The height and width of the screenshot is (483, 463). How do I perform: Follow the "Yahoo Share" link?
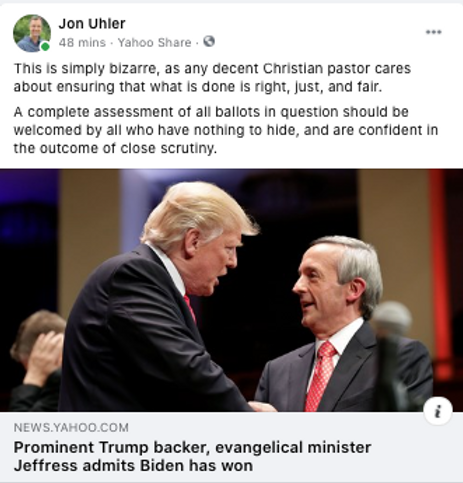154,43
